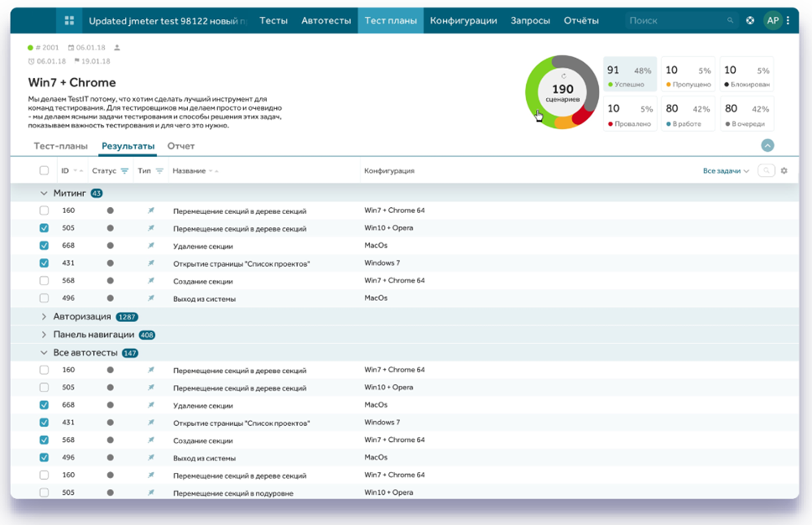Image resolution: width=812 pixels, height=525 pixels.
Task: Click the green segment of the donut chart
Action: (x=534, y=88)
